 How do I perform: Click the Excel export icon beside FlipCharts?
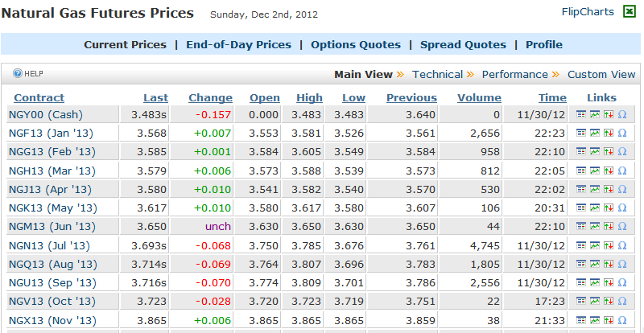[x=630, y=11]
